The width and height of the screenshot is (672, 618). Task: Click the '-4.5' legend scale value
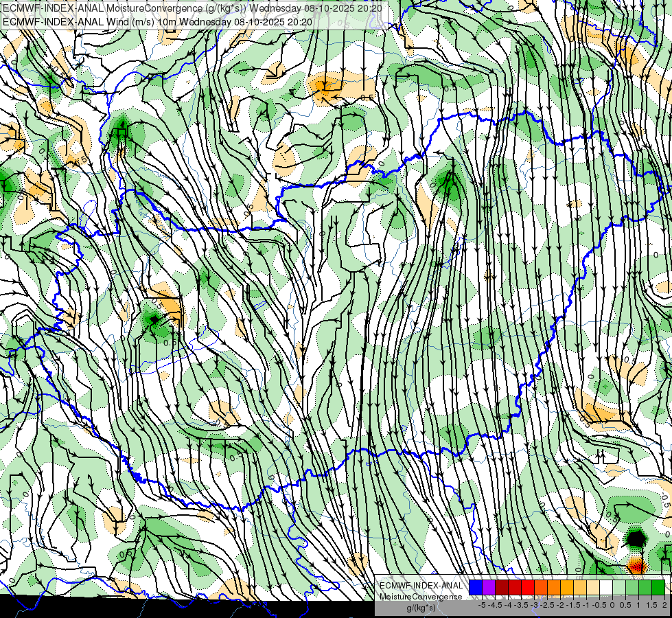[495, 605]
